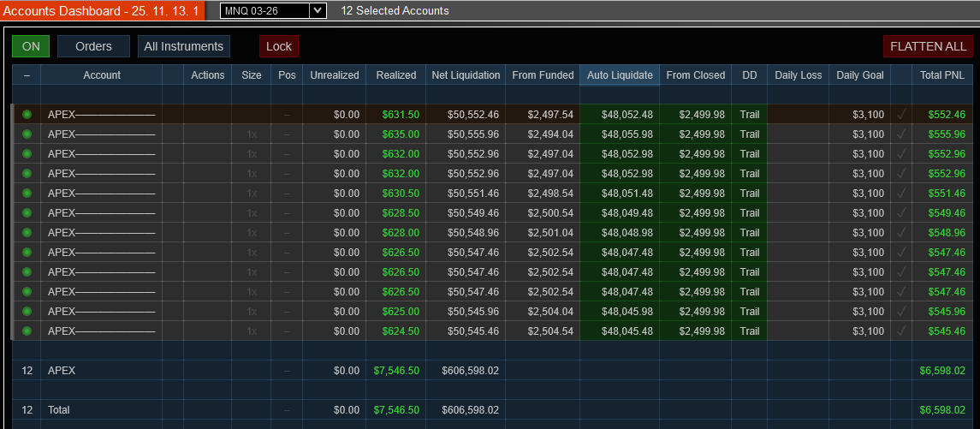Click the $2,504.54 From Funded value
980x429 pixels.
tap(550, 331)
